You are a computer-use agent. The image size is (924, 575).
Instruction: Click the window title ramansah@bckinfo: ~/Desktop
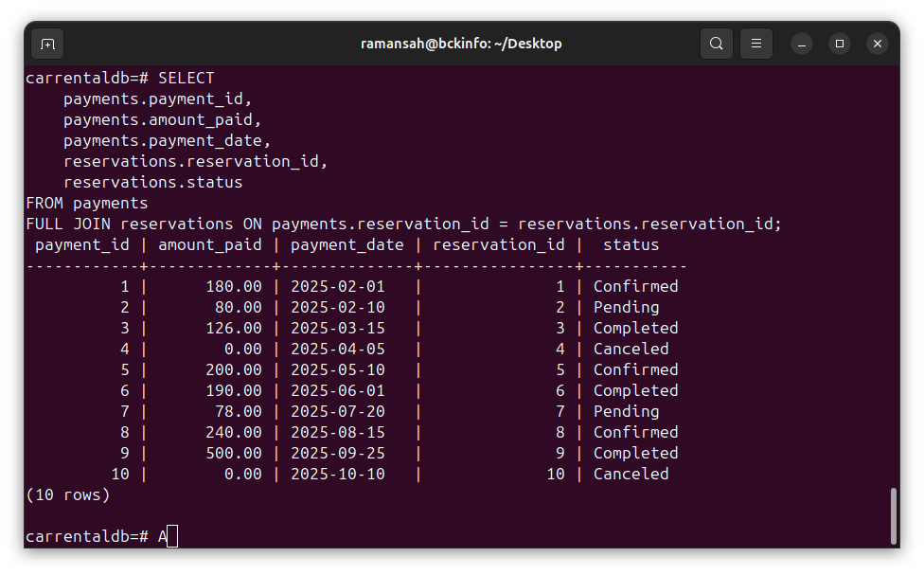click(x=461, y=44)
